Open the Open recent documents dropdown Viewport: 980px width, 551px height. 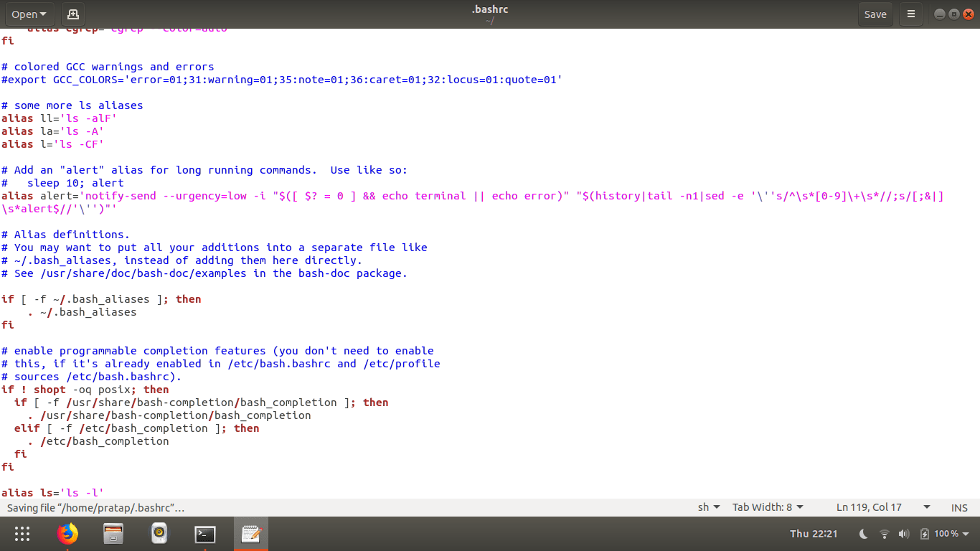point(29,14)
